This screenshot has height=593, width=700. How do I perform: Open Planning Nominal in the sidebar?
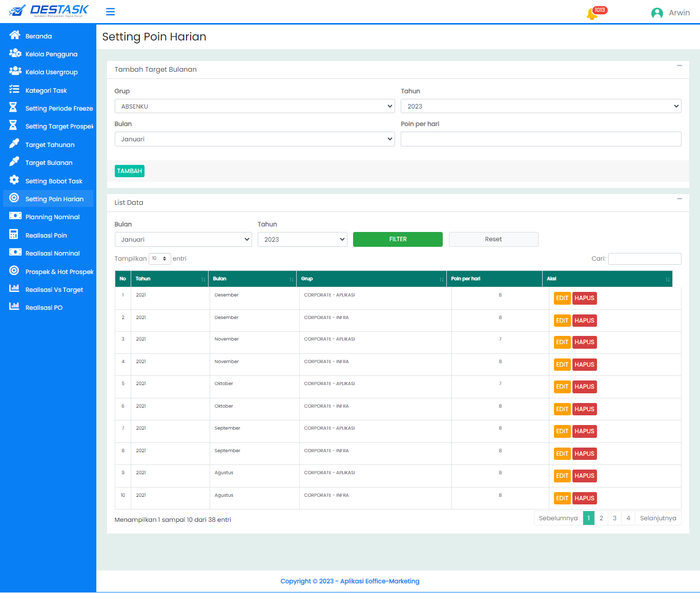point(52,217)
